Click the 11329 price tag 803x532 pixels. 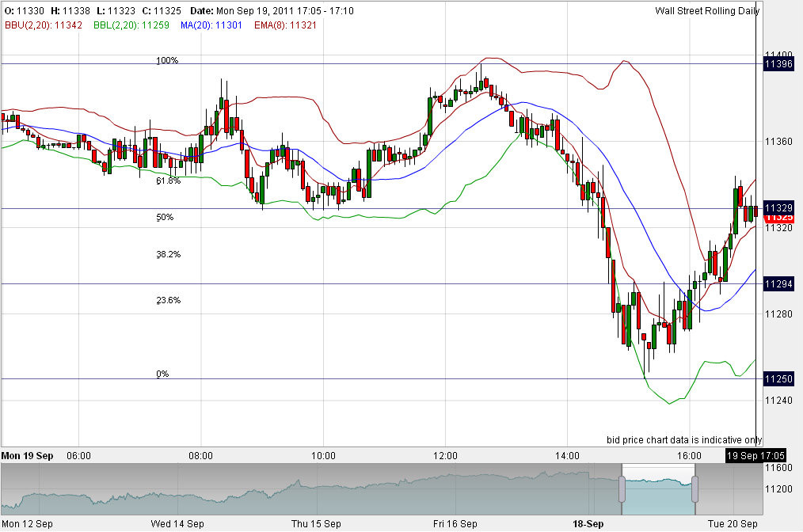(x=778, y=208)
